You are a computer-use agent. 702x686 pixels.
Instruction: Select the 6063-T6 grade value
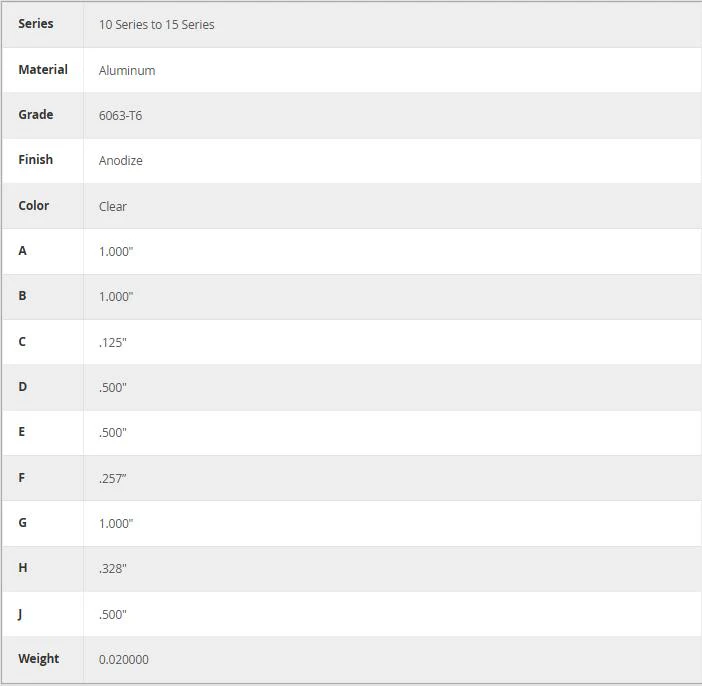120,116
